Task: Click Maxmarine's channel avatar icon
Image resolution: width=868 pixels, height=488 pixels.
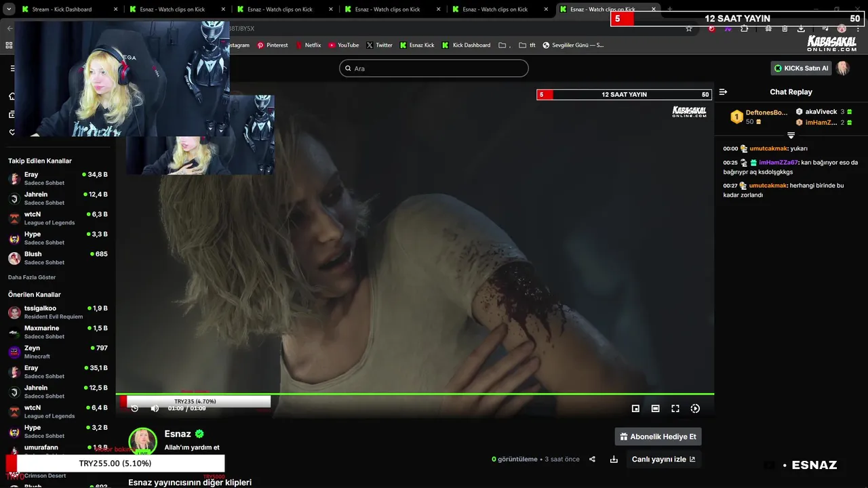Action: (x=14, y=332)
